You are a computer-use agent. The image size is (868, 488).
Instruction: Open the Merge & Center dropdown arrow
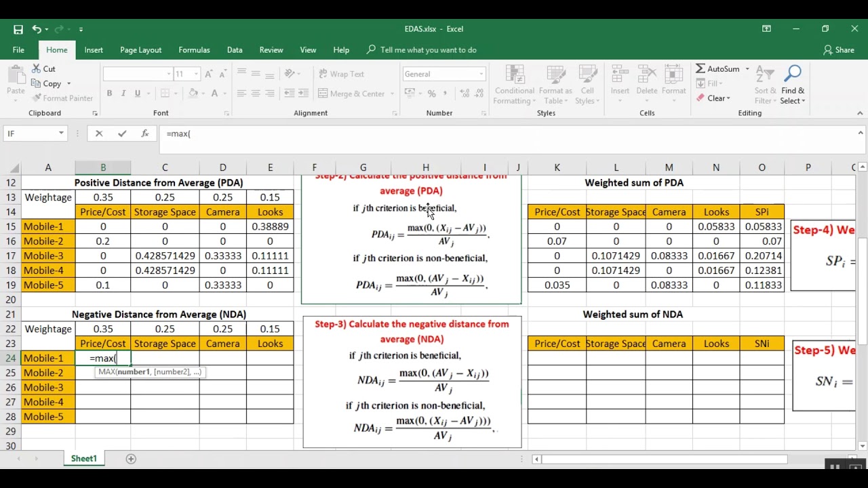[x=392, y=94]
